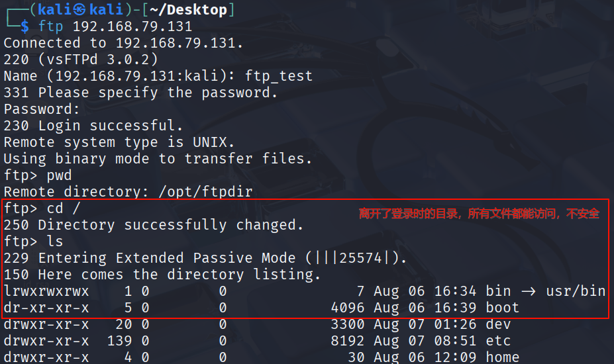Click the ftp_test username entry

coord(278,76)
